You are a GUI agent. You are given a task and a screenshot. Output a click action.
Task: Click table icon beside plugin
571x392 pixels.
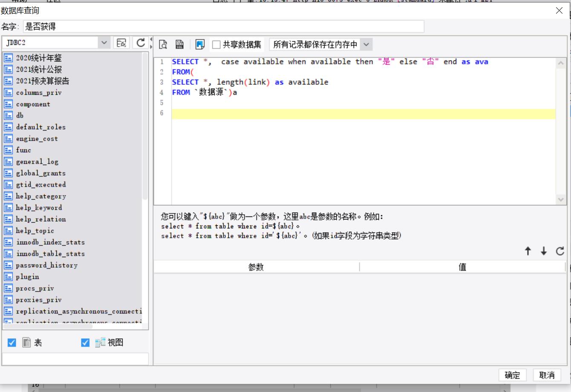[x=9, y=277]
